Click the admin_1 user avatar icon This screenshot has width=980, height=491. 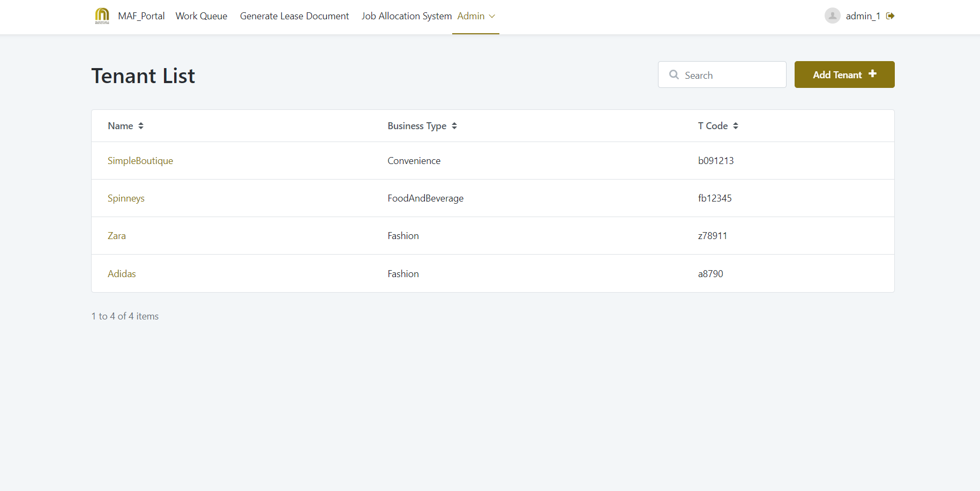click(x=832, y=16)
